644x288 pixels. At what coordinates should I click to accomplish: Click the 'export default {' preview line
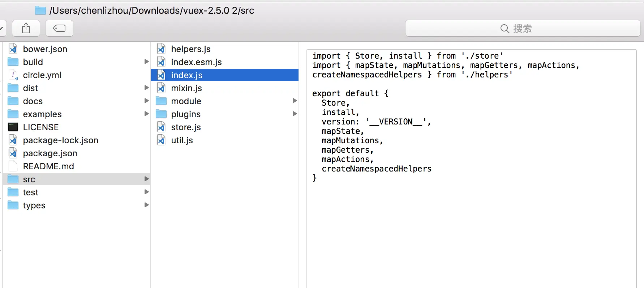[351, 93]
